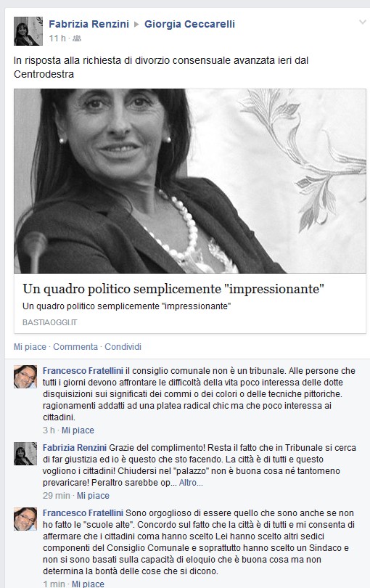Open Fabrizia Renzini's profile from the post header
370x588 pixels.
click(89, 24)
